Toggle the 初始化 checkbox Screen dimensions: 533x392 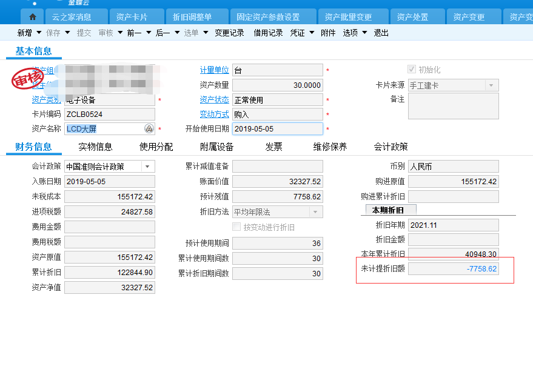[x=412, y=70]
